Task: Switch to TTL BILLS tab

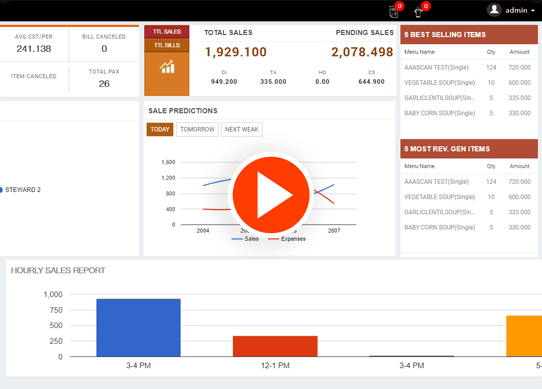Action: 167,45
